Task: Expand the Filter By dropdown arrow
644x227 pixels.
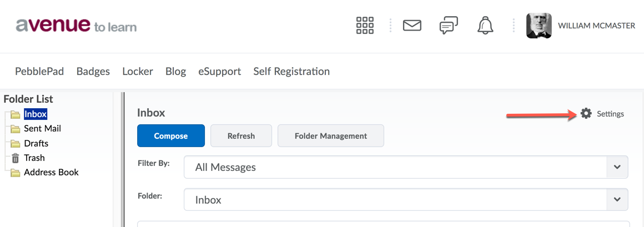Action: tap(617, 167)
